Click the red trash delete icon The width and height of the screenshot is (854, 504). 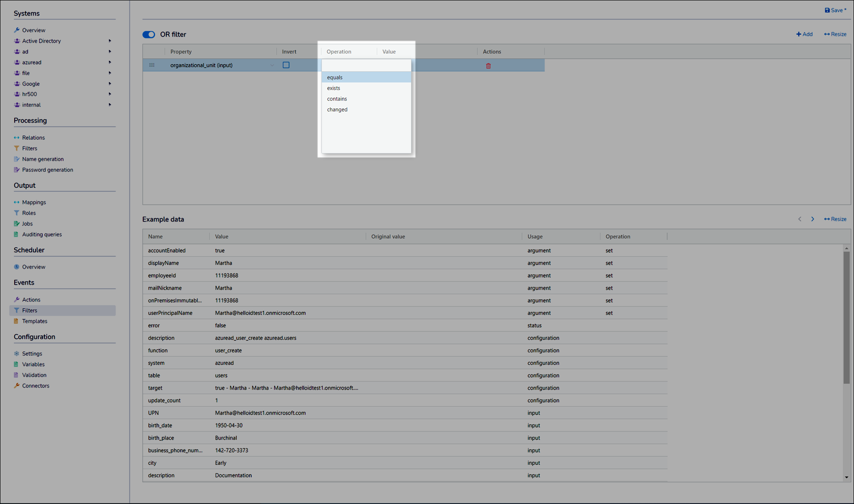click(x=488, y=66)
